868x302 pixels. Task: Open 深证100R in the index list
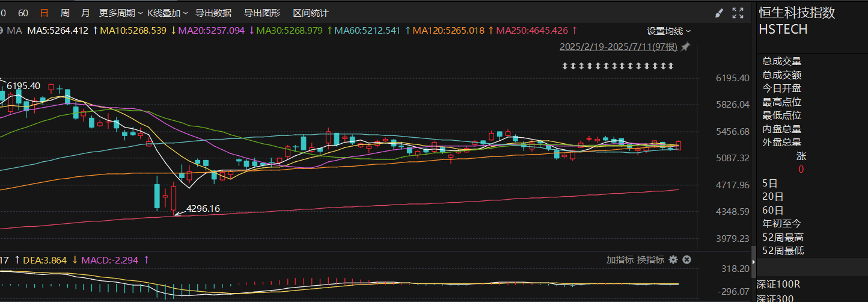pos(780,284)
